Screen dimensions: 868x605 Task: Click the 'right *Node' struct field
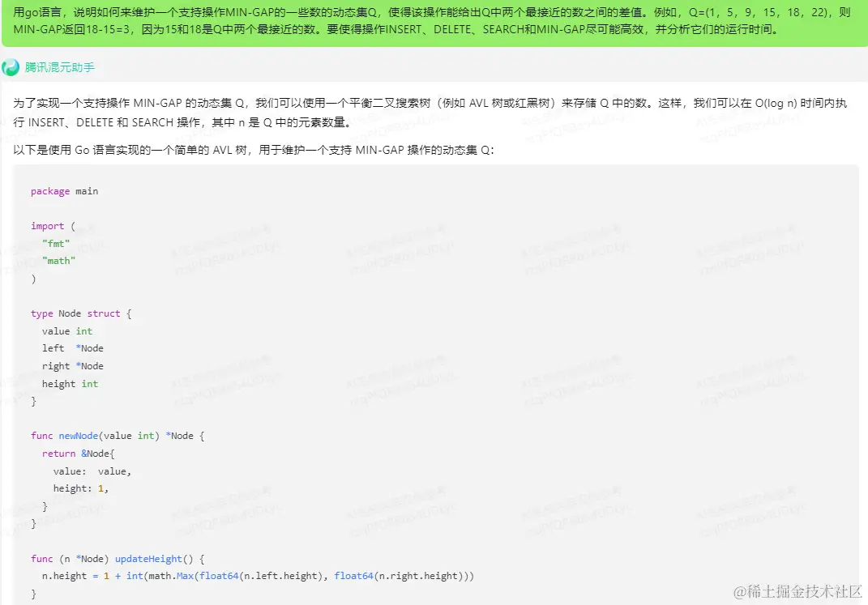tap(72, 366)
